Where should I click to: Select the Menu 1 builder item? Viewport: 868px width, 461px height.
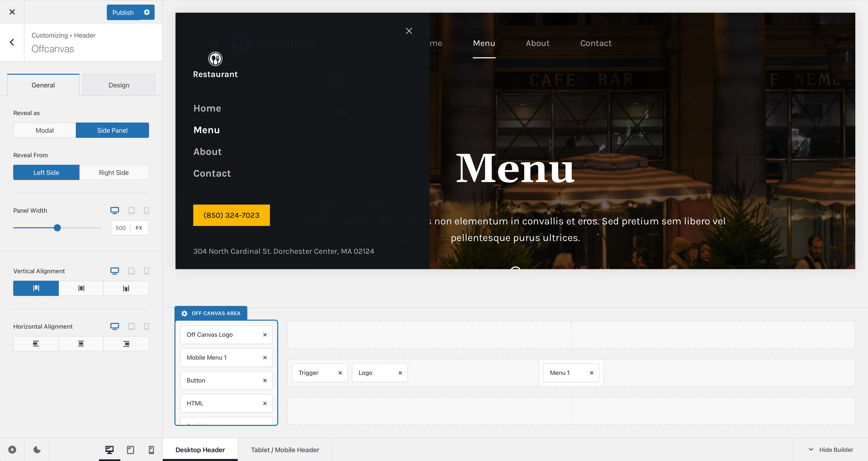pos(571,373)
